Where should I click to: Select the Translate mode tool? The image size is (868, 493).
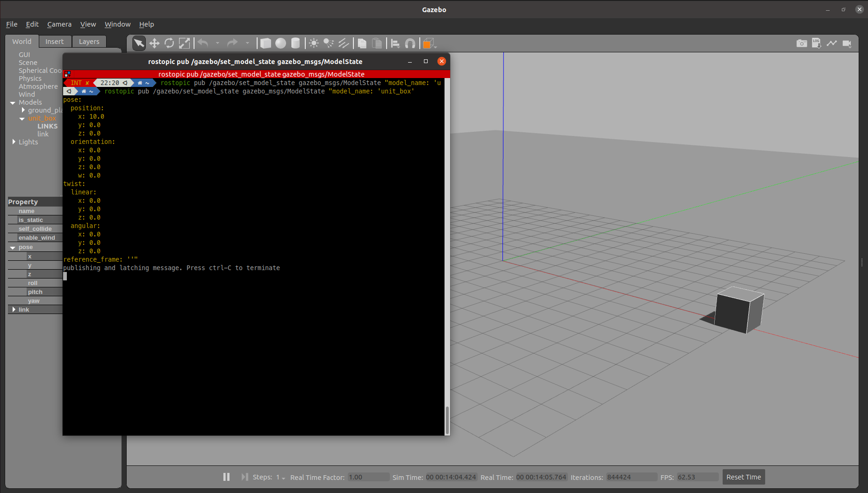tap(154, 43)
